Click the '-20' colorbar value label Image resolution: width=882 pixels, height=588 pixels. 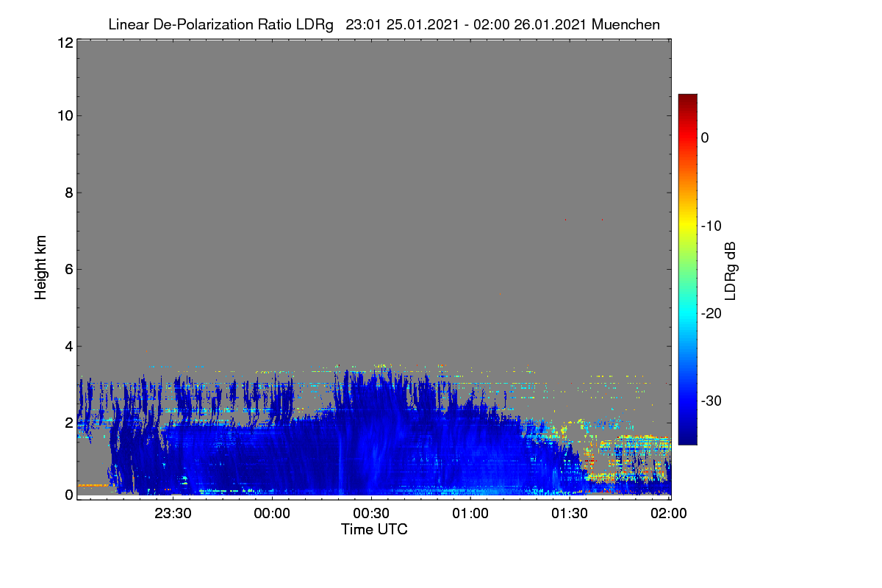tap(711, 313)
